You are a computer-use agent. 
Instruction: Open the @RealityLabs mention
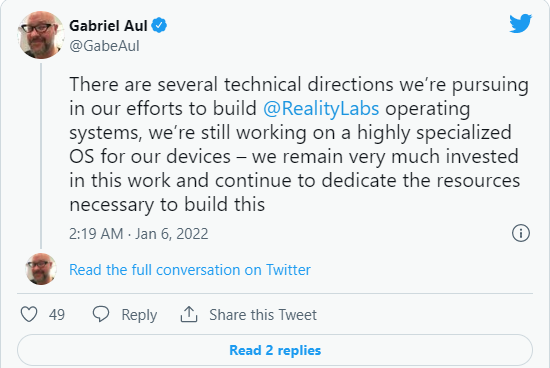[x=321, y=108]
